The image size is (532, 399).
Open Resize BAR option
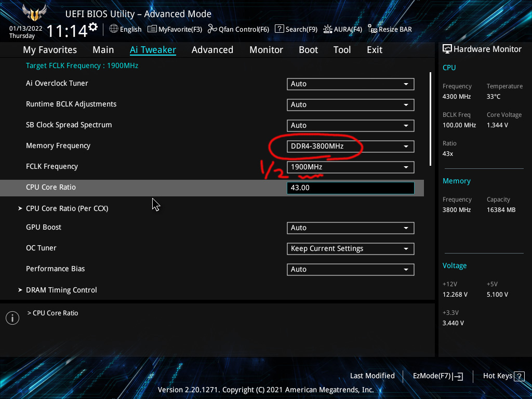pos(390,29)
